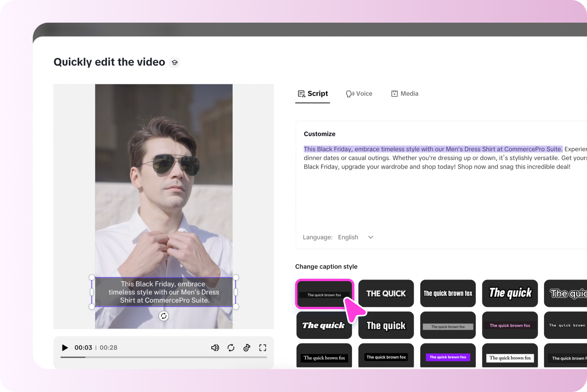Switch to the Media tab
Image resolution: width=587 pixels, height=392 pixels.
[405, 93]
